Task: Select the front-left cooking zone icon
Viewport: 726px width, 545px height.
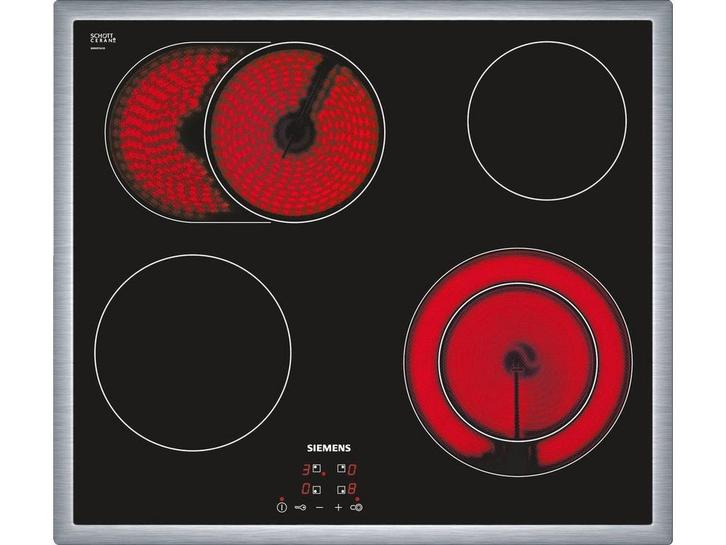Action: 317,489
